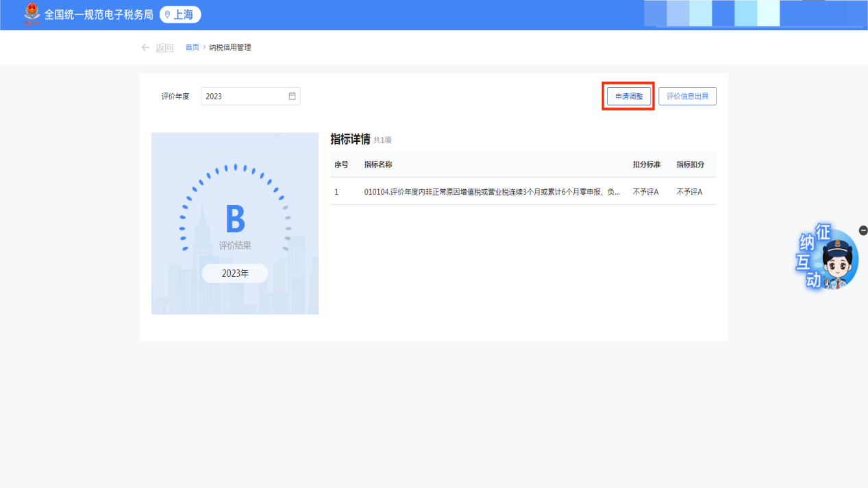Click the 共1项 count label
The image size is (868, 488).
(x=382, y=141)
